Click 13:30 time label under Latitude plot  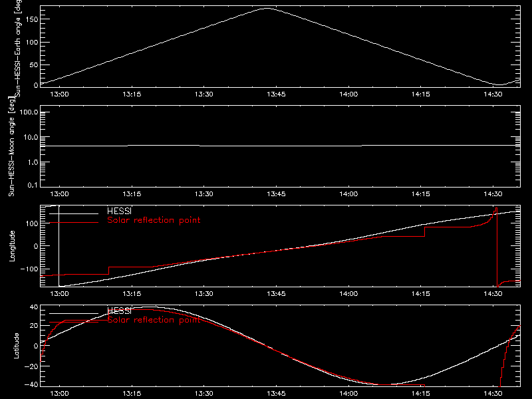point(204,394)
